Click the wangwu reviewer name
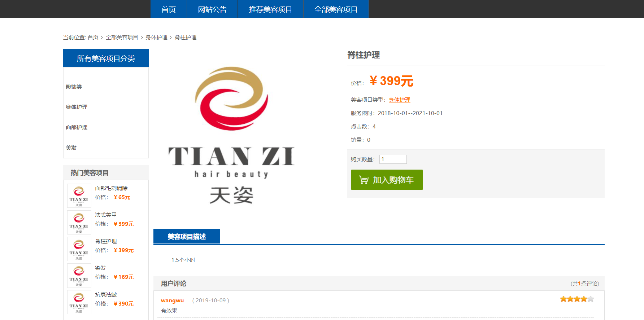This screenshot has height=320, width=644. [x=172, y=300]
